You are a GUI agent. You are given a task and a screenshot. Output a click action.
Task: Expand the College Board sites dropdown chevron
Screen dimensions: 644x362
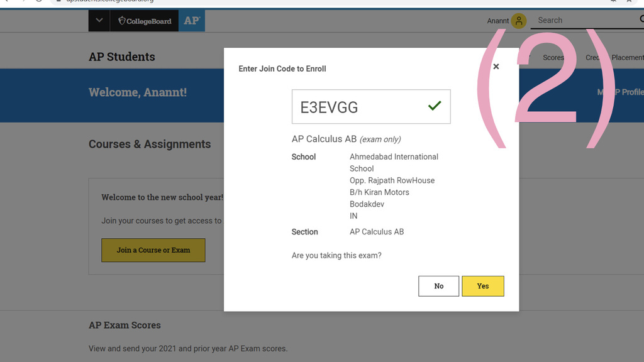(x=99, y=20)
